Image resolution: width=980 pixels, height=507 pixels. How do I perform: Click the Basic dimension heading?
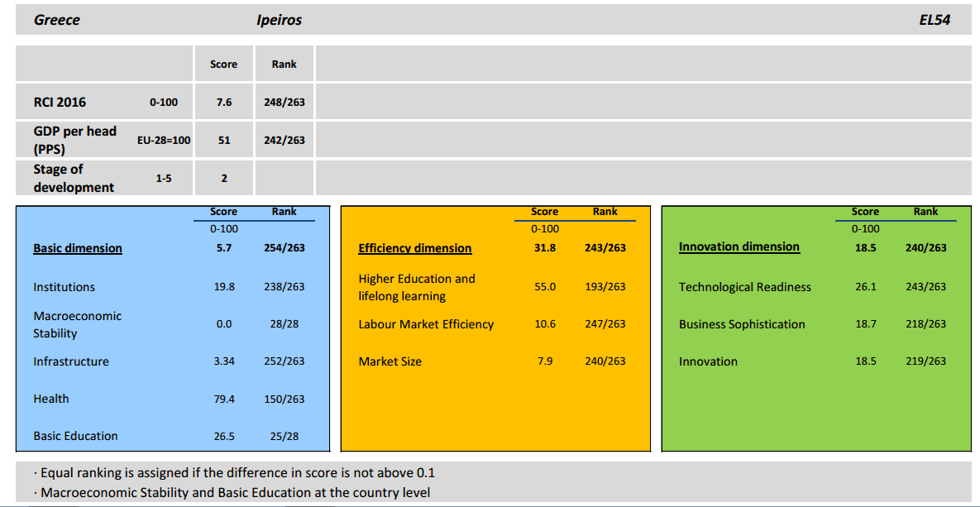78,248
